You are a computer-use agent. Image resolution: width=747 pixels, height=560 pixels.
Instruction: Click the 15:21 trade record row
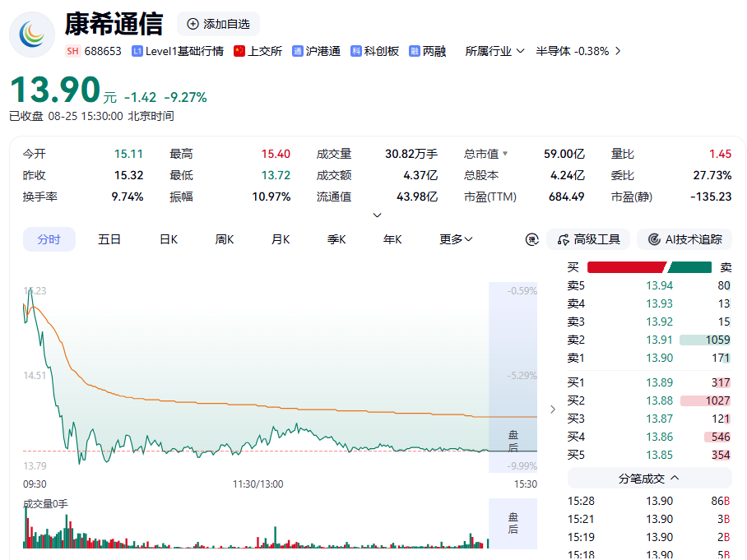(649, 519)
